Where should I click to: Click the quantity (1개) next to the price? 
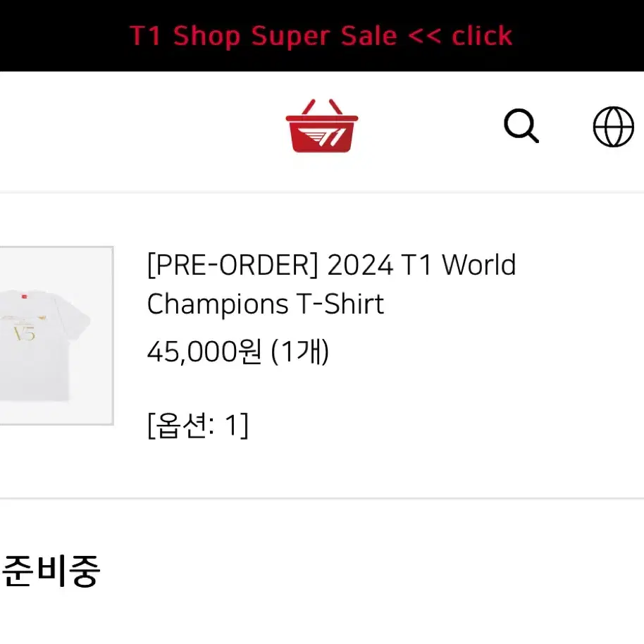coord(300,352)
